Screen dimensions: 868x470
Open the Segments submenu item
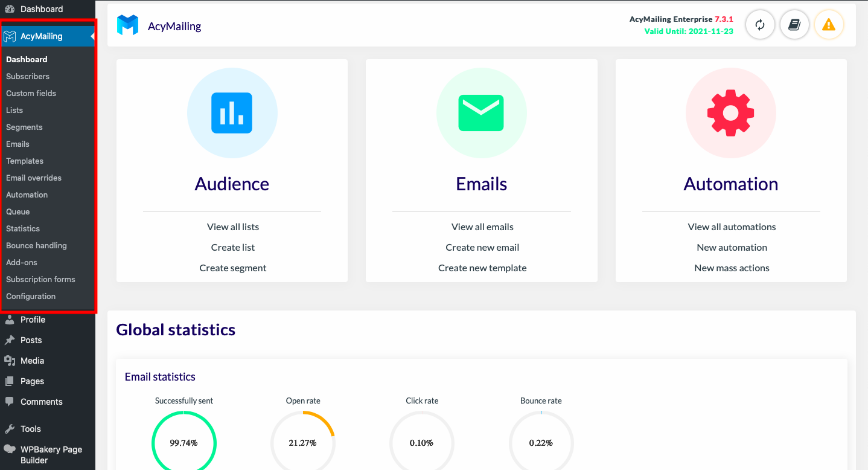(x=24, y=127)
